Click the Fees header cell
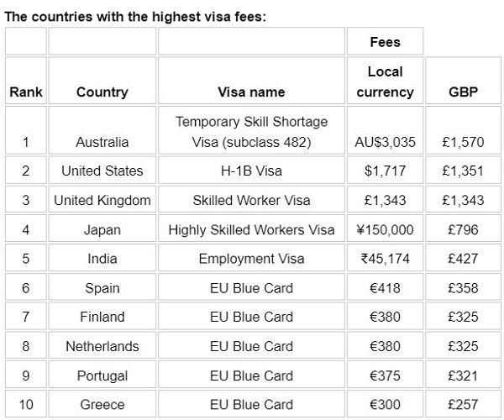The image size is (504, 420). (x=385, y=41)
